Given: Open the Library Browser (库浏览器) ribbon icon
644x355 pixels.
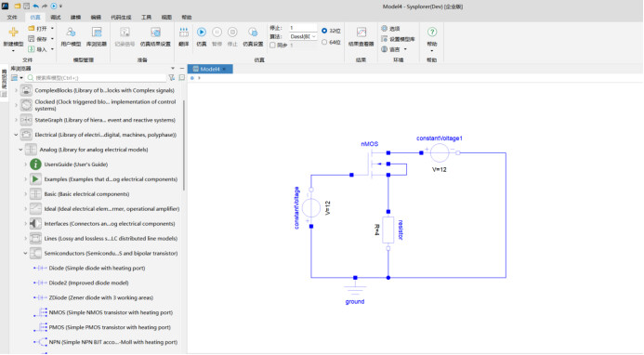Looking at the screenshot, I should (97, 32).
